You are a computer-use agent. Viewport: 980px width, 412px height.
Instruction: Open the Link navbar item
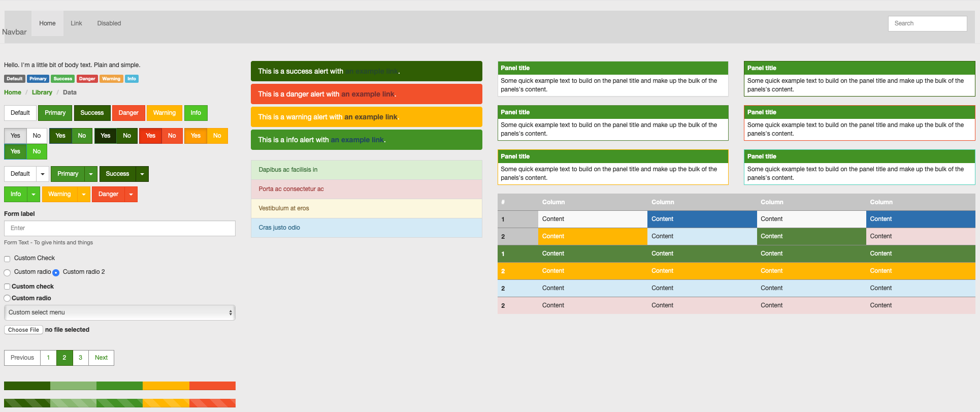[76, 23]
